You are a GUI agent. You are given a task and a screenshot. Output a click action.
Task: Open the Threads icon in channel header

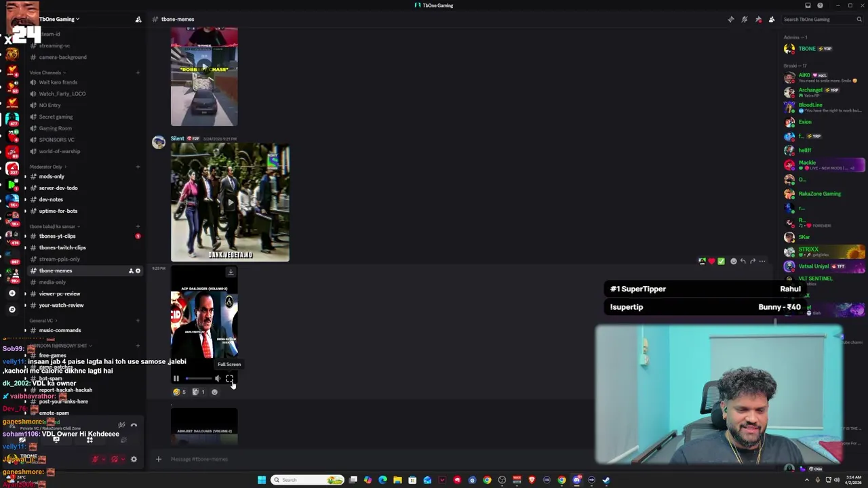(x=730, y=19)
